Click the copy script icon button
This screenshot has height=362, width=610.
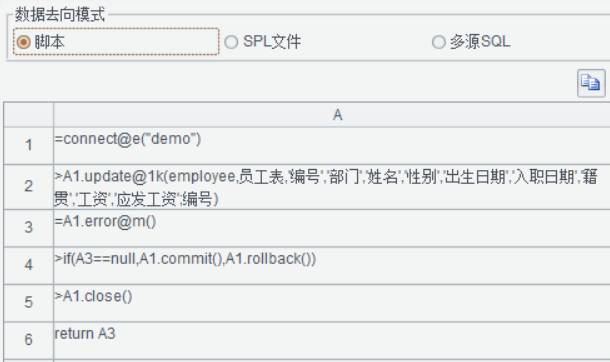[591, 83]
